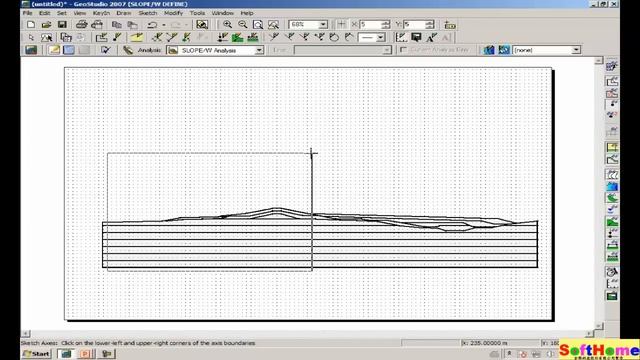Screen dimensions: 640x360
Task: Open the SLOPE/W Analysis dropdown
Action: pos(259,50)
